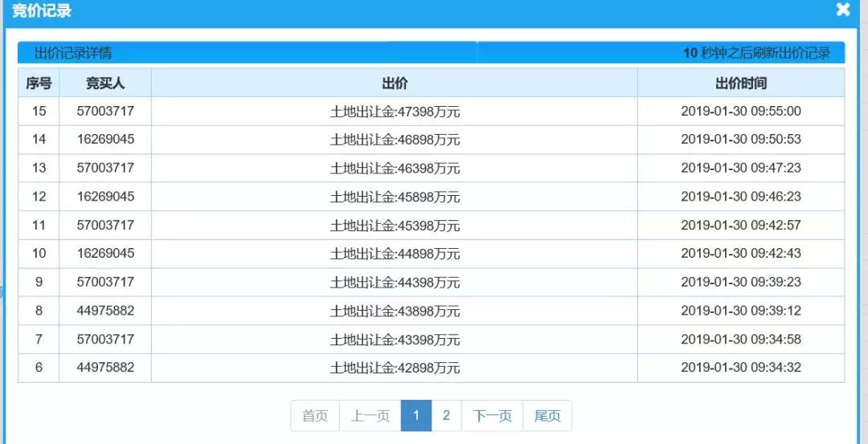The image size is (868, 444).
Task: Click the refresh countdown notice text
Action: pyautogui.click(x=756, y=53)
